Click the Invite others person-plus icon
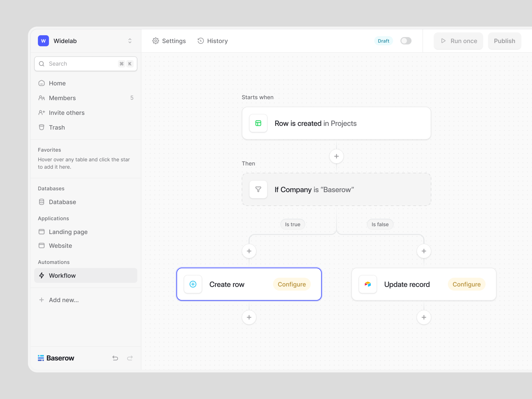The width and height of the screenshot is (532, 399). pos(42,113)
